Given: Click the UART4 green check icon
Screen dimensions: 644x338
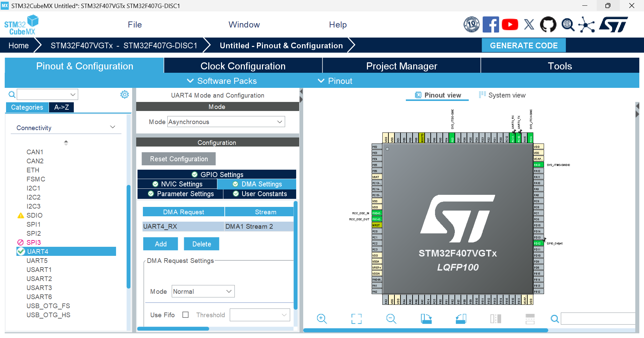Looking at the screenshot, I should click(21, 251).
